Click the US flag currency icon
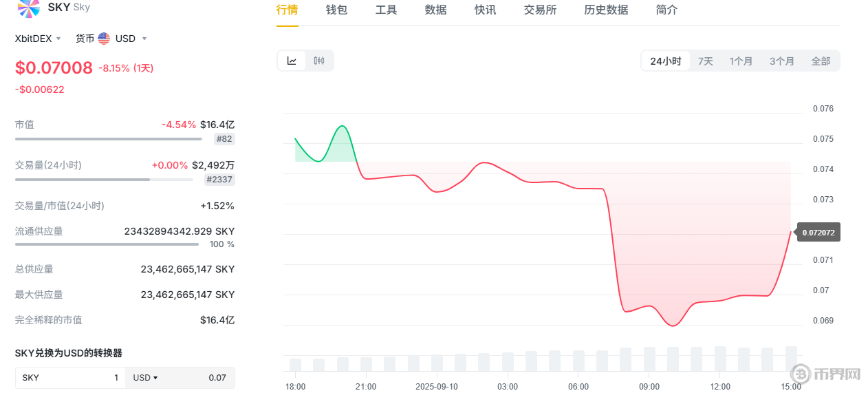868x393 pixels. [104, 39]
